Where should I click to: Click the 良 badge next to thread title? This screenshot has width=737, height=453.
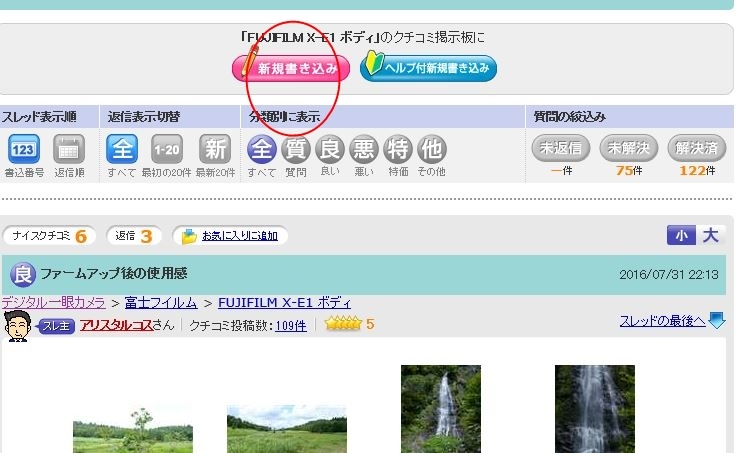[x=23, y=274]
